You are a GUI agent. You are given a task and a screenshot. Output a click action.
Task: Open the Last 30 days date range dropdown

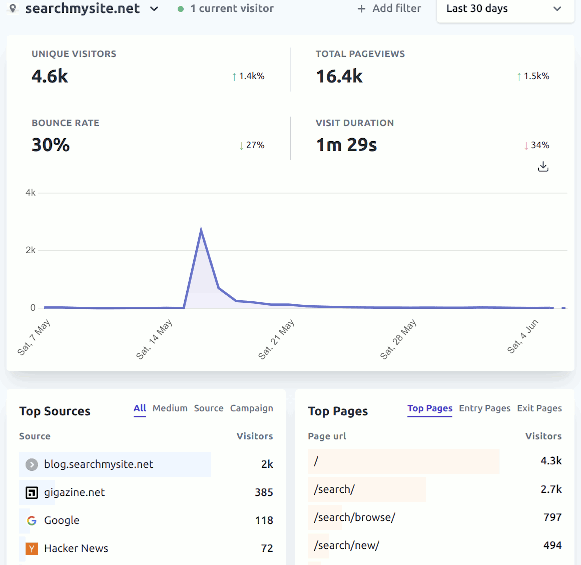(x=505, y=9)
